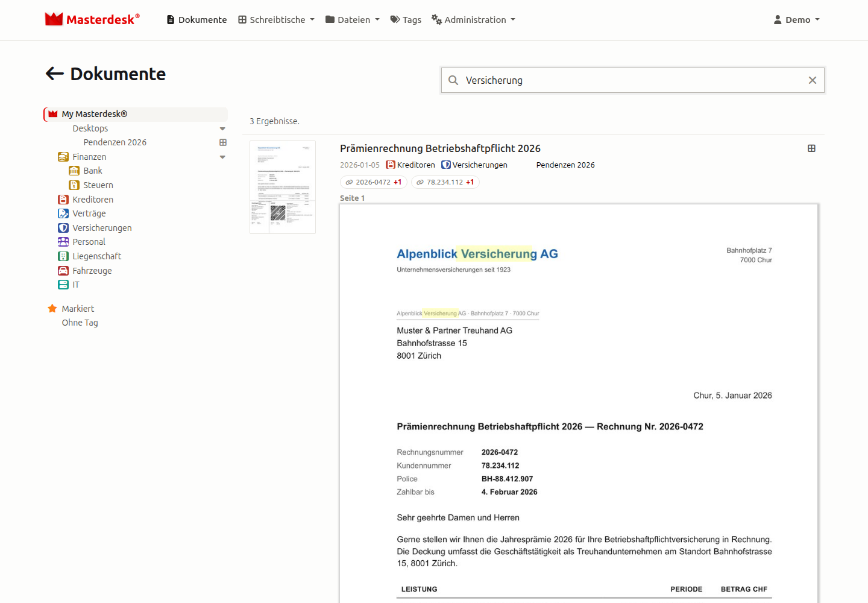868x603 pixels.
Task: Click the Alpenblick Versicherung AG preview heading
Action: (x=477, y=254)
